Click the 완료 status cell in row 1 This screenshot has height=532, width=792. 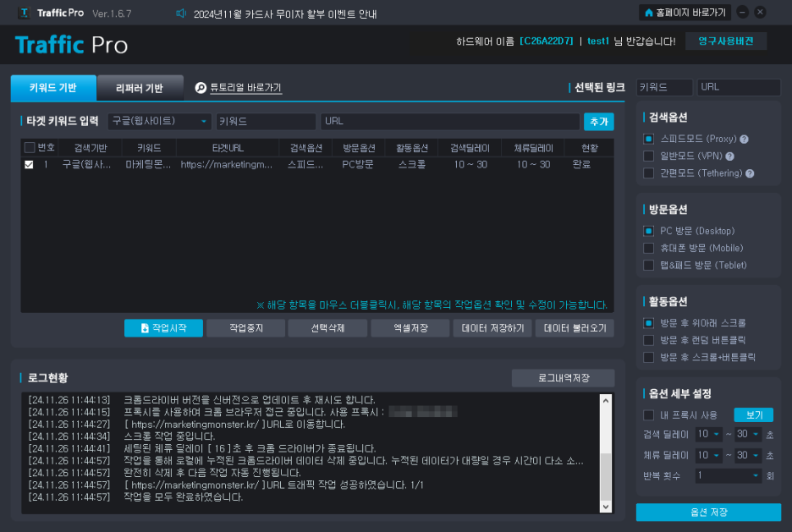(x=582, y=165)
